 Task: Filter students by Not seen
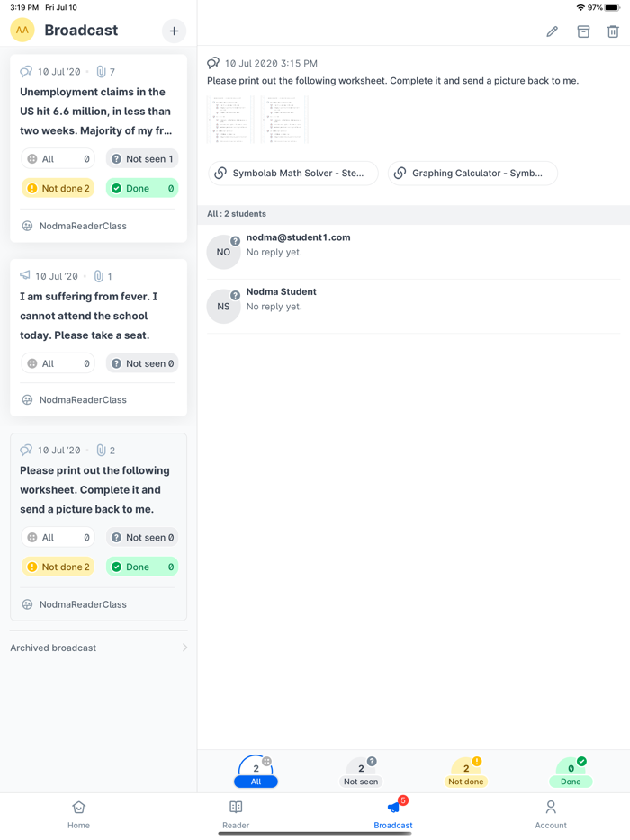click(x=361, y=772)
